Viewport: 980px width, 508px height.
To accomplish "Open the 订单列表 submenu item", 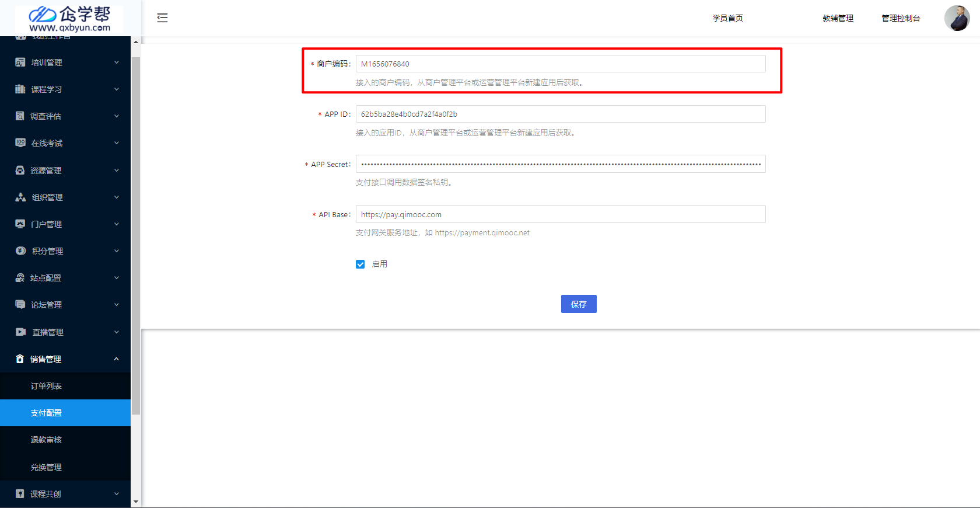I will click(47, 386).
